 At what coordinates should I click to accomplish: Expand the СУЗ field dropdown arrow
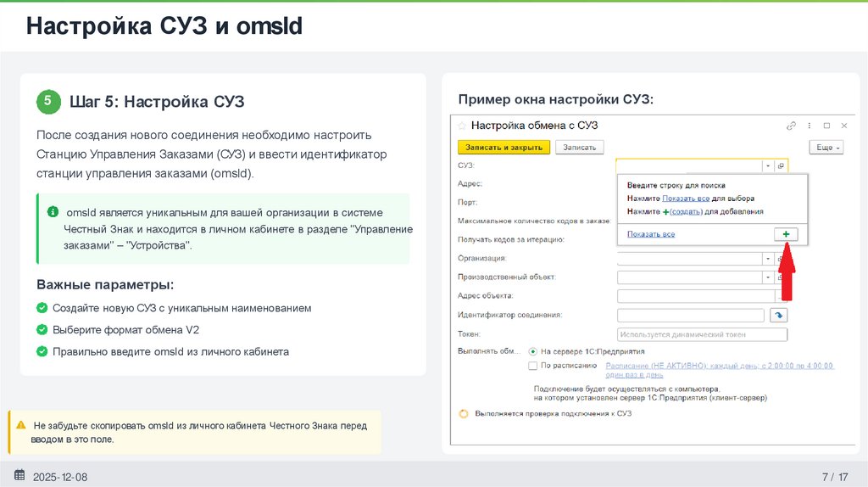[768, 165]
